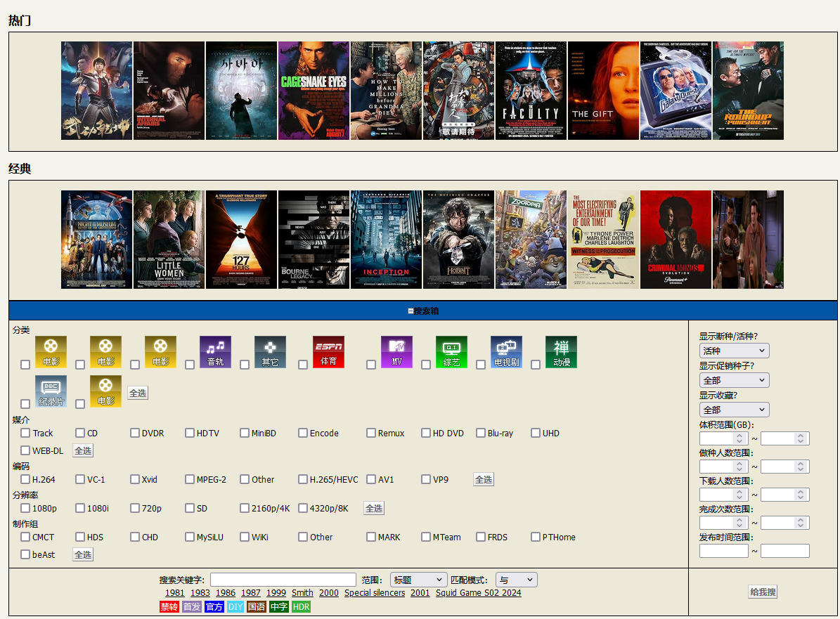Click the minimum 体积范围(GB) field

724,438
